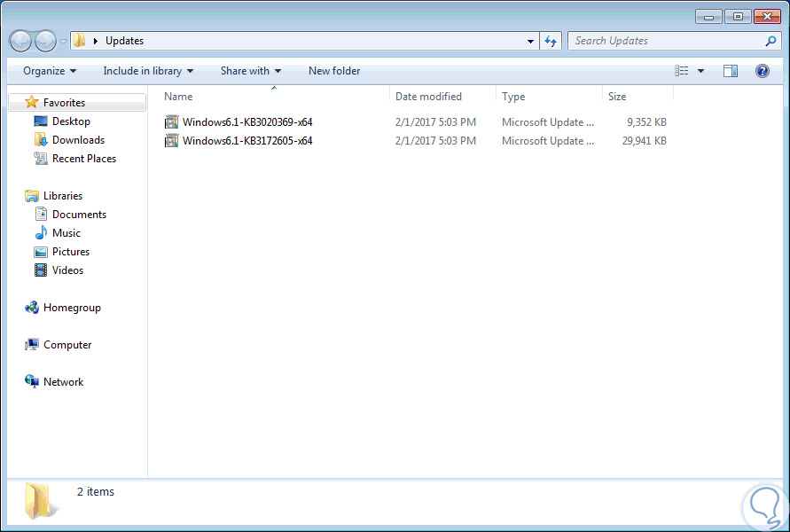The width and height of the screenshot is (790, 532).
Task: Click the Pictures library icon
Action: [x=41, y=252]
